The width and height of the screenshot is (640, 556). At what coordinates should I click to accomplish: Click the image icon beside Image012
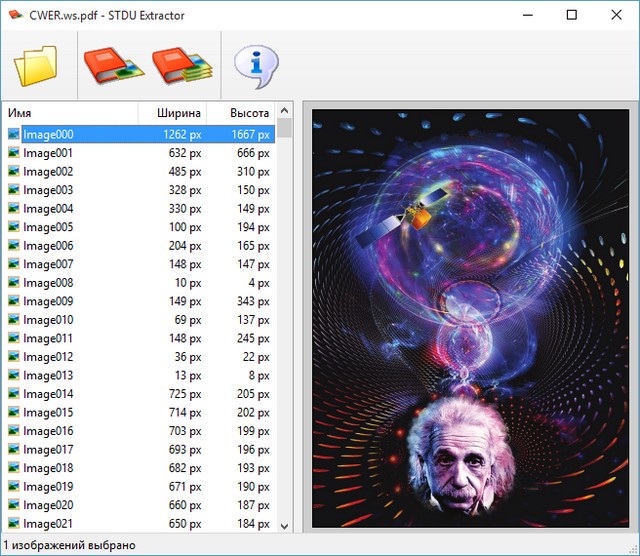tap(14, 357)
